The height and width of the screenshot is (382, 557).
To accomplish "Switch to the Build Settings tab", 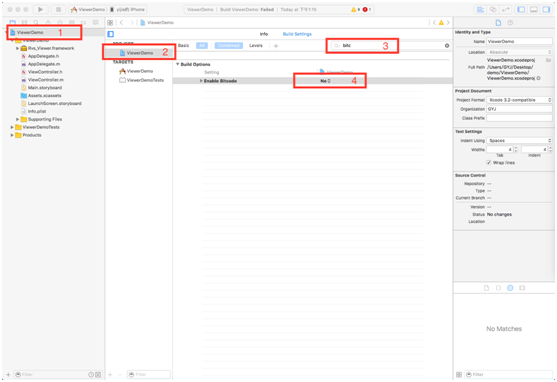I will [297, 34].
